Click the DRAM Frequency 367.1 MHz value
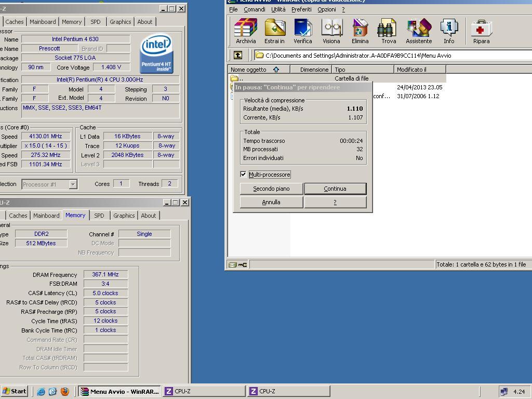Screen dimensions: 532x399 pos(105,274)
